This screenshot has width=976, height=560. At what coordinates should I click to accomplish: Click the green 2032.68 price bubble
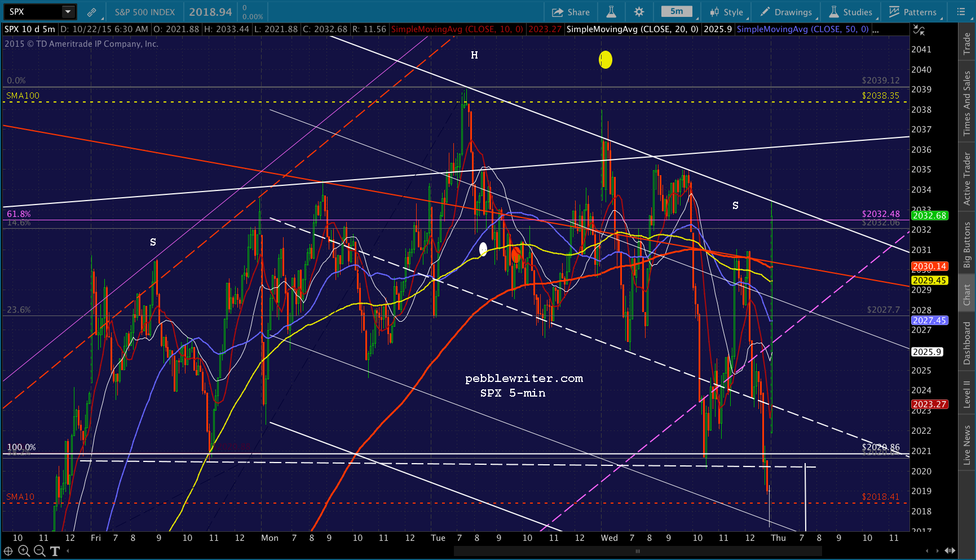pyautogui.click(x=930, y=216)
